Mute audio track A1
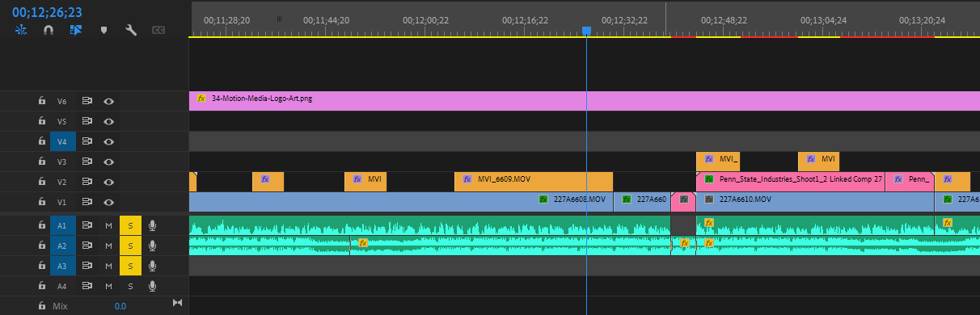Image resolution: width=980 pixels, height=315 pixels. [108, 225]
